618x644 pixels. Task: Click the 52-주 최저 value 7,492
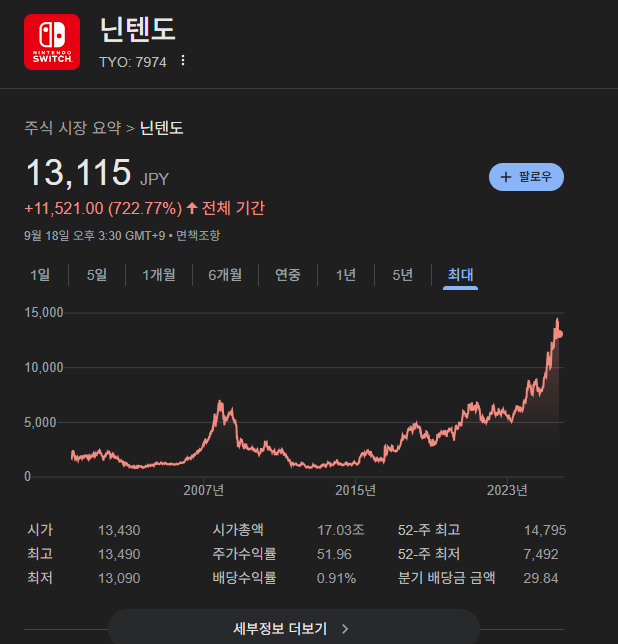coord(541,554)
